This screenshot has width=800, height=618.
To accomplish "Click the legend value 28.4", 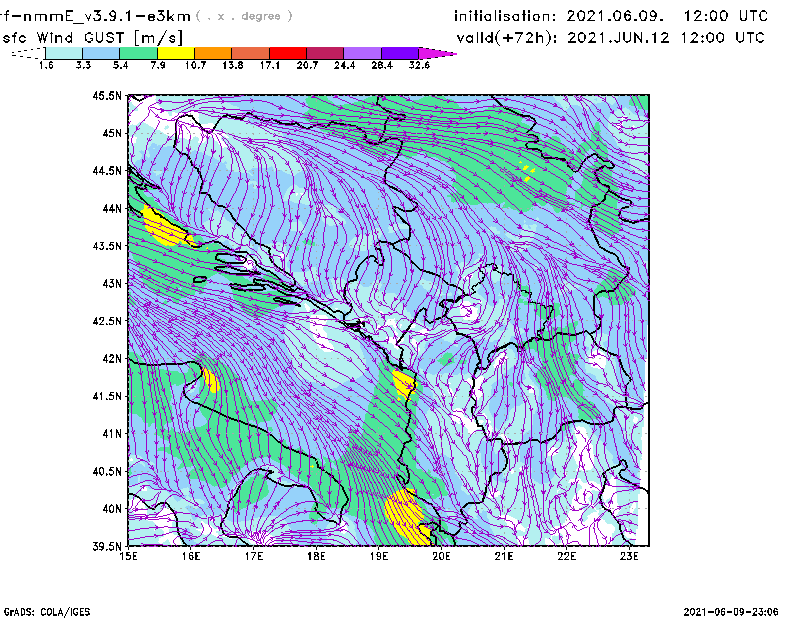I will [382, 65].
